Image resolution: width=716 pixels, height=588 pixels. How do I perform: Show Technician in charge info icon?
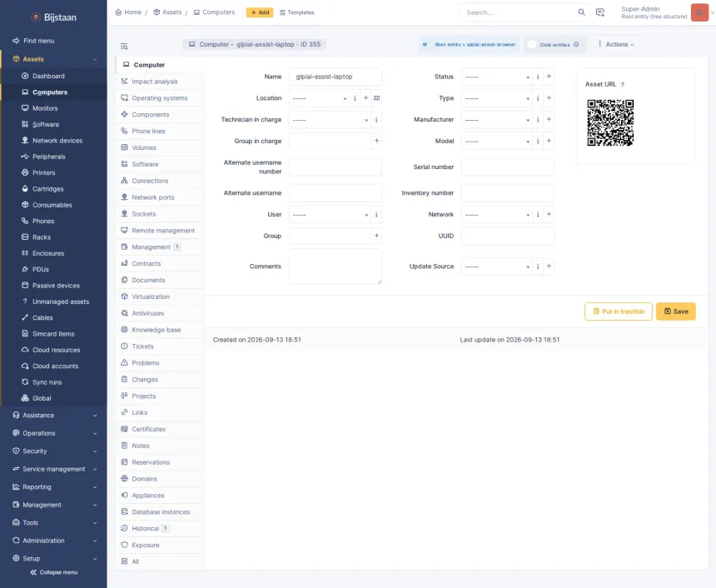376,119
